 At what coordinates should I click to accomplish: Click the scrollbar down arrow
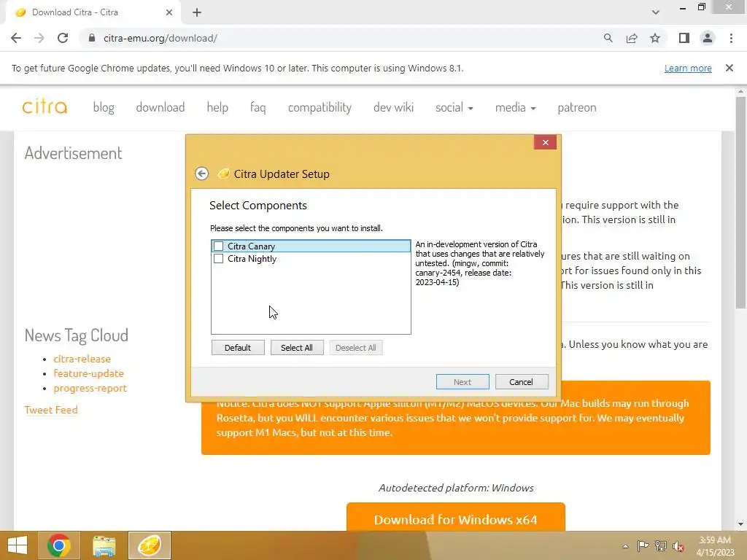pos(740,524)
